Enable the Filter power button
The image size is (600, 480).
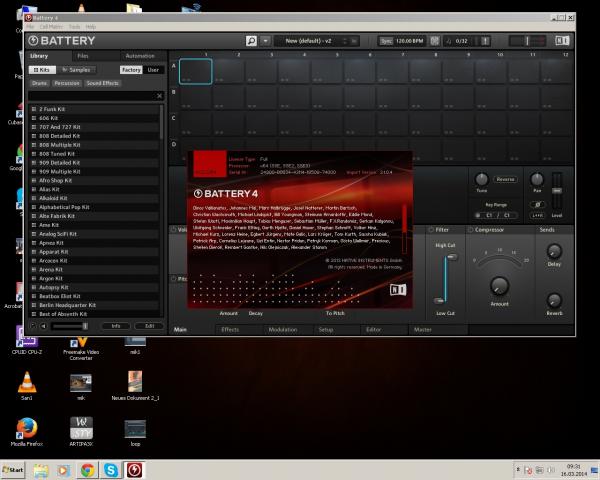[431, 230]
